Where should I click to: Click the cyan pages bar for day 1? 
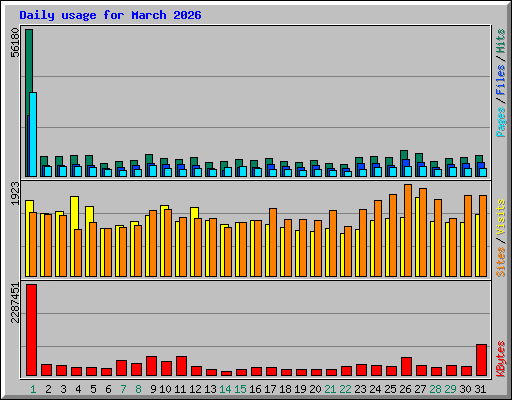click(x=33, y=134)
